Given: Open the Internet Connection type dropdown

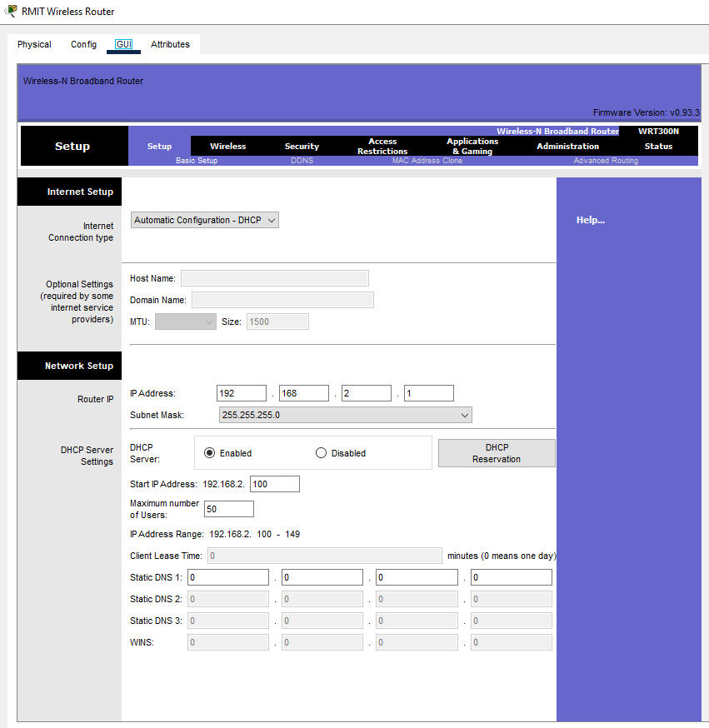Looking at the screenshot, I should click(x=205, y=220).
